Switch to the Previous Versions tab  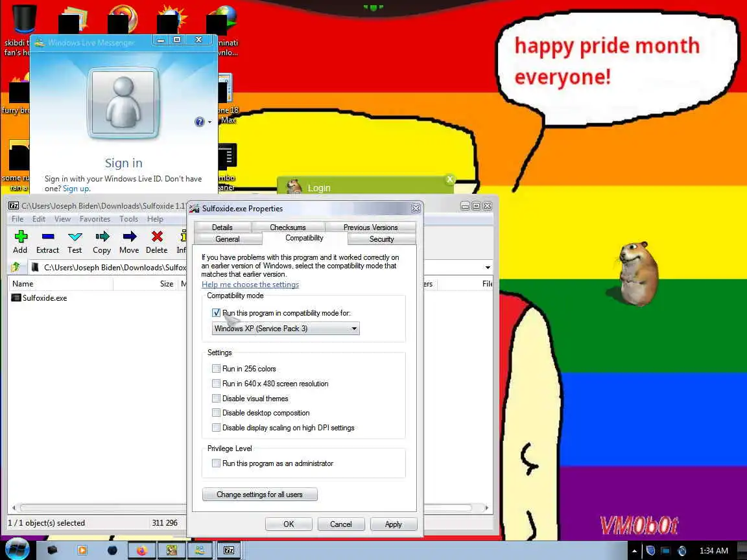pos(371,227)
